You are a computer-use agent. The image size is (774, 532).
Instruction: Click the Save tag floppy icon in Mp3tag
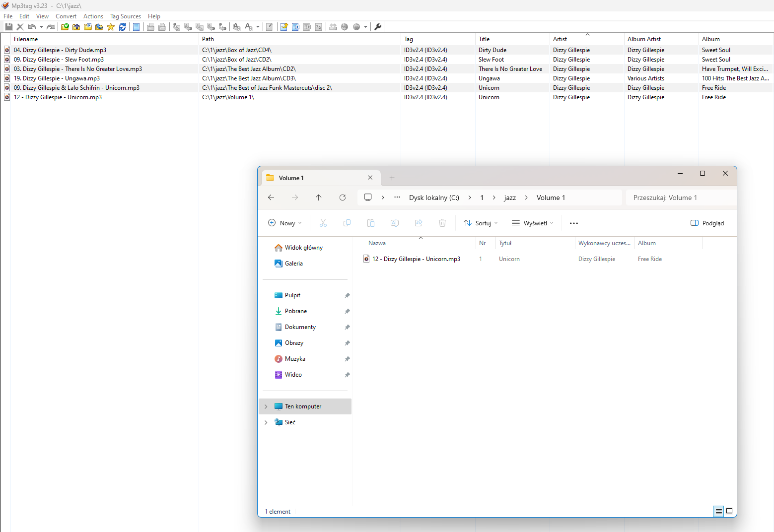(8, 27)
